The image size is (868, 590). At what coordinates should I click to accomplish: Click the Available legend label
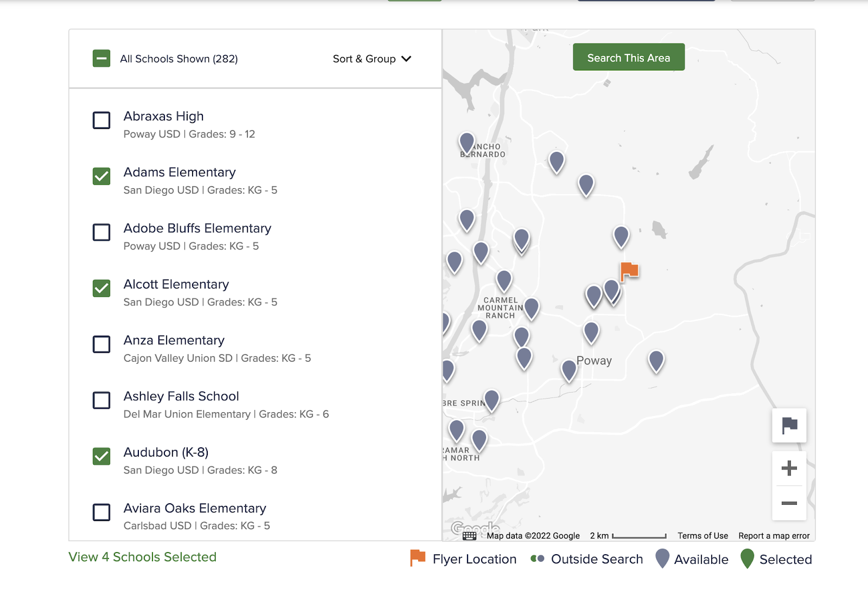click(701, 559)
